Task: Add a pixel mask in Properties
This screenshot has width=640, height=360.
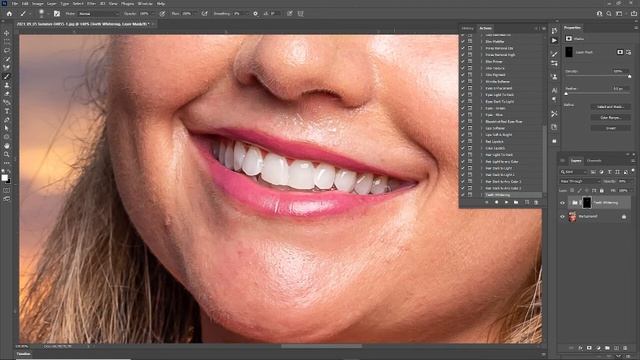Action: (x=620, y=52)
